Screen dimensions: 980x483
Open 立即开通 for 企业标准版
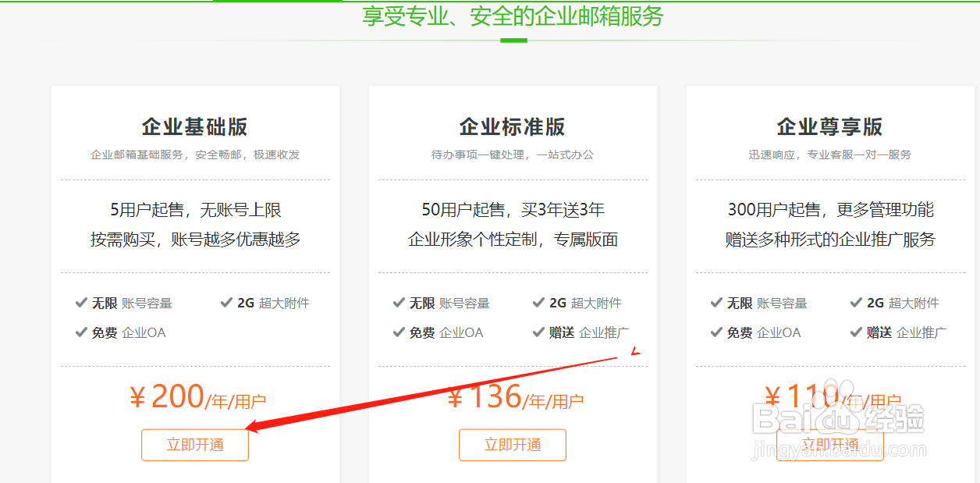512,445
